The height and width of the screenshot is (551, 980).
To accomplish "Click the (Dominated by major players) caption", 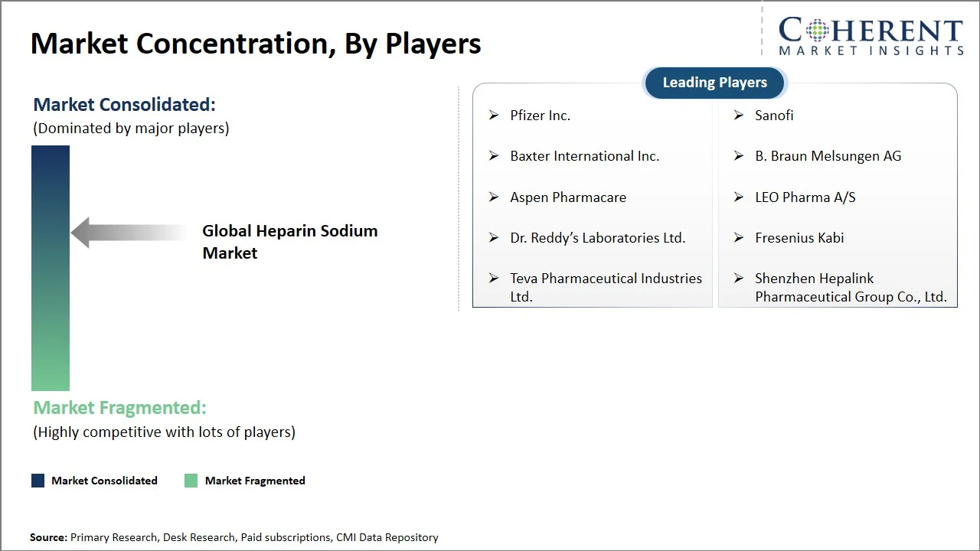I will click(x=131, y=129).
